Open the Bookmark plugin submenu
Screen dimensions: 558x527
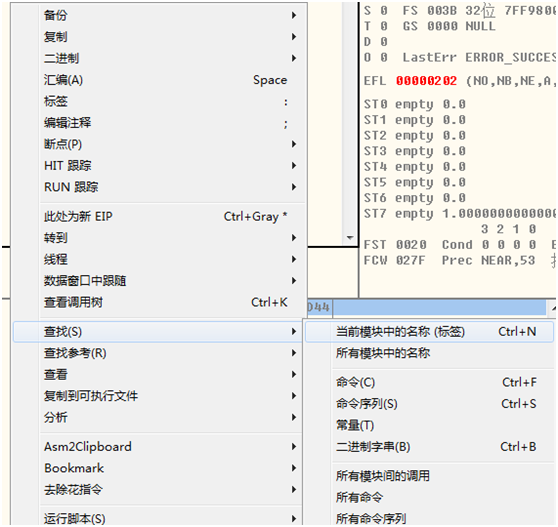[158, 468]
